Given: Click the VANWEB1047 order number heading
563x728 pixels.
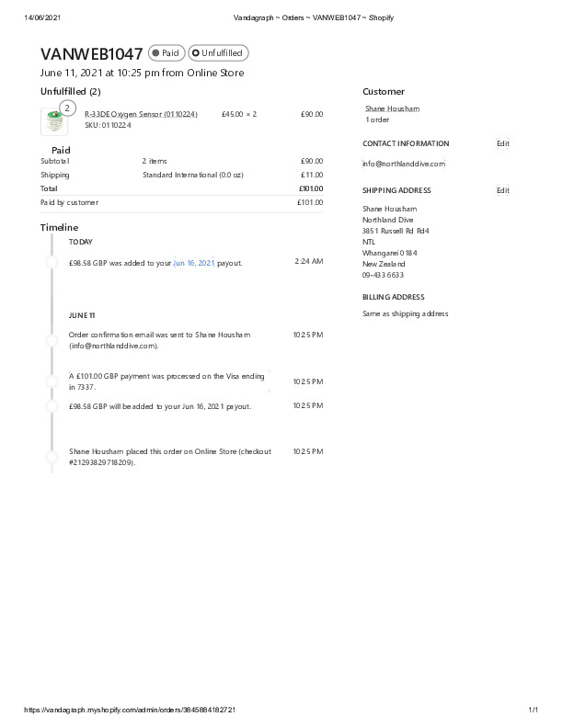Looking at the screenshot, I should pos(91,54).
